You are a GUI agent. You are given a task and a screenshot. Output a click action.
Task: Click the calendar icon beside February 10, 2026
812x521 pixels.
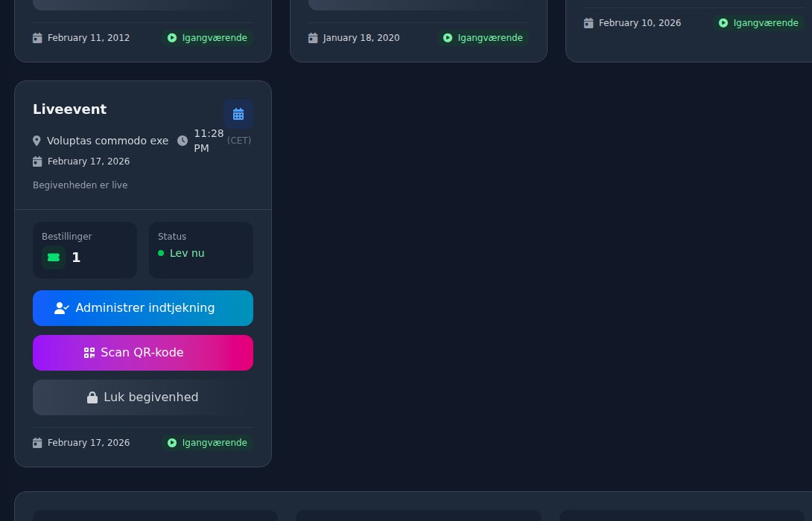point(589,23)
